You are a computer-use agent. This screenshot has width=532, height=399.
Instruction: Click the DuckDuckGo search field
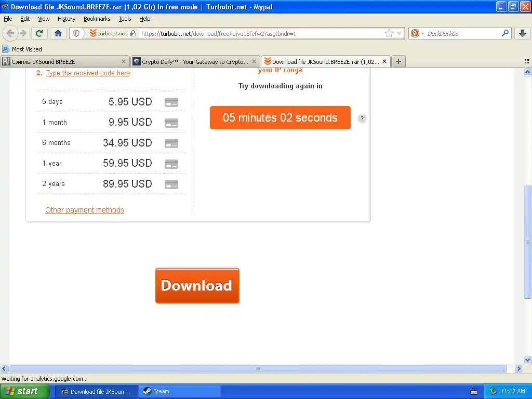point(463,33)
